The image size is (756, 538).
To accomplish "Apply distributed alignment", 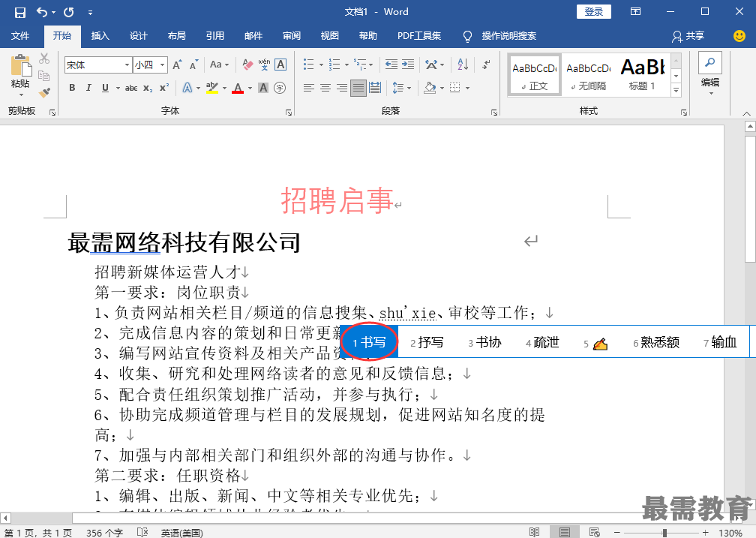I will pos(375,88).
